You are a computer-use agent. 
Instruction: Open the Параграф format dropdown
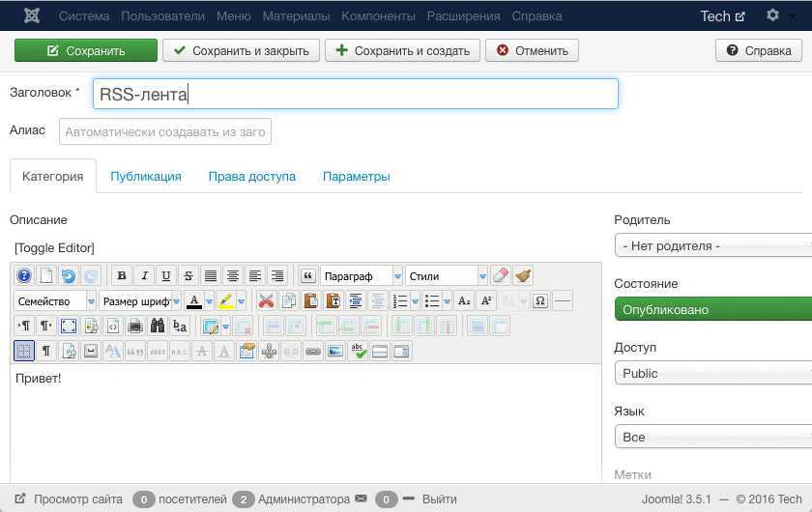(x=362, y=276)
